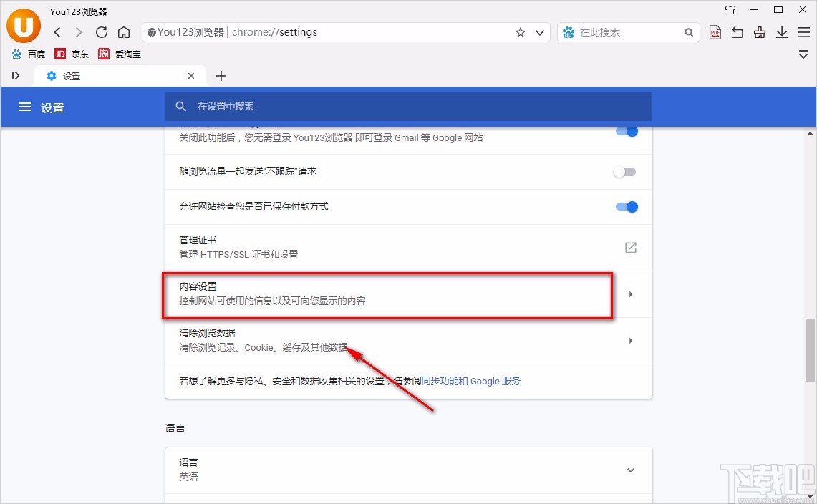This screenshot has height=504, width=817.
Task: Open address bar history dropdown
Action: (x=540, y=32)
